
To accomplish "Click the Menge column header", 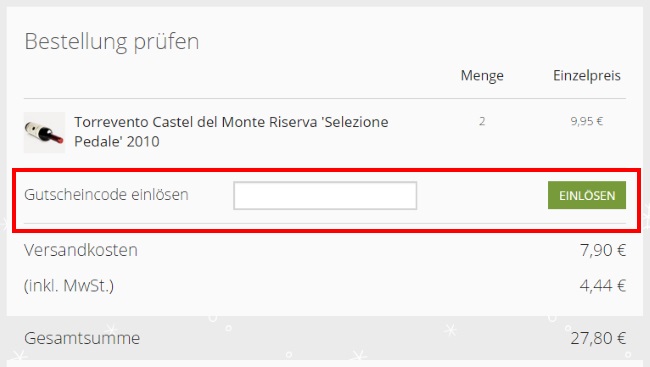I will tap(482, 75).
